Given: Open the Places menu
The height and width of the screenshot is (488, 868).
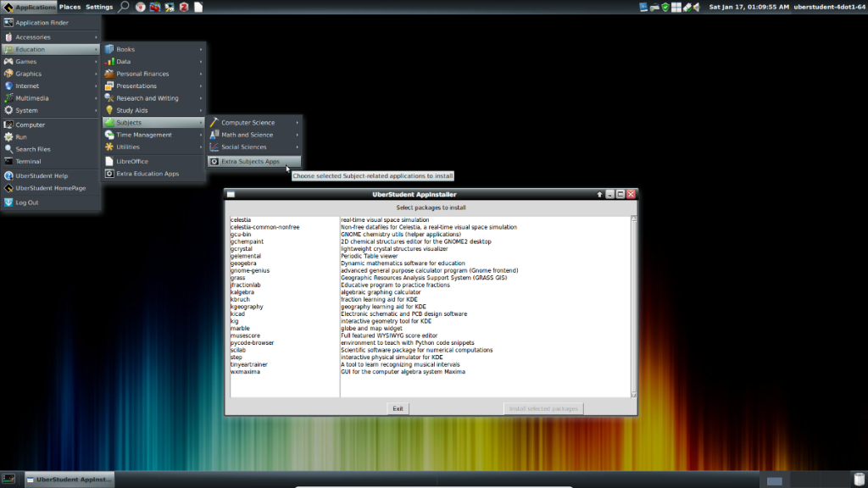Looking at the screenshot, I should click(x=70, y=7).
